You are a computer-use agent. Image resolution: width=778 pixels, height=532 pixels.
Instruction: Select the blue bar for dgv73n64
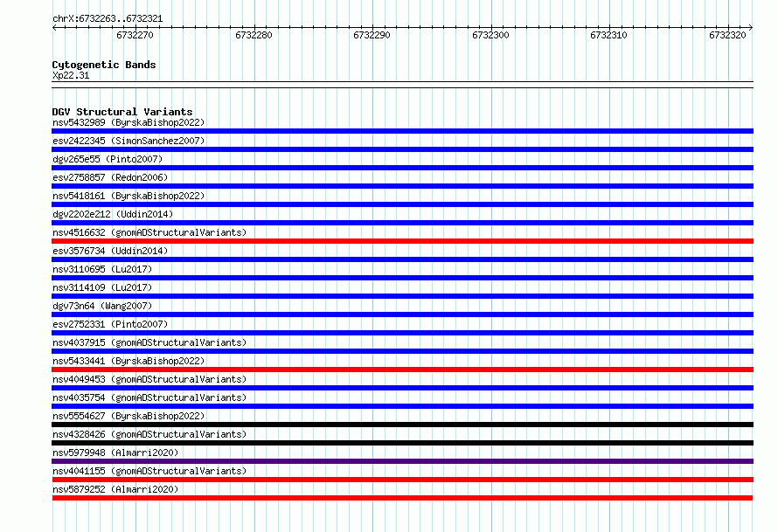point(402,314)
